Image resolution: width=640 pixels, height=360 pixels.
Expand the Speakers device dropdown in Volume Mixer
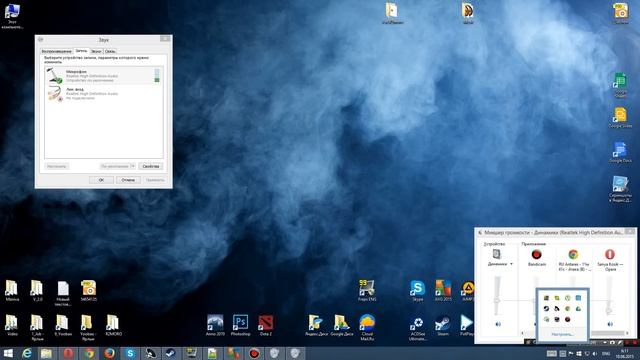pyautogui.click(x=511, y=264)
